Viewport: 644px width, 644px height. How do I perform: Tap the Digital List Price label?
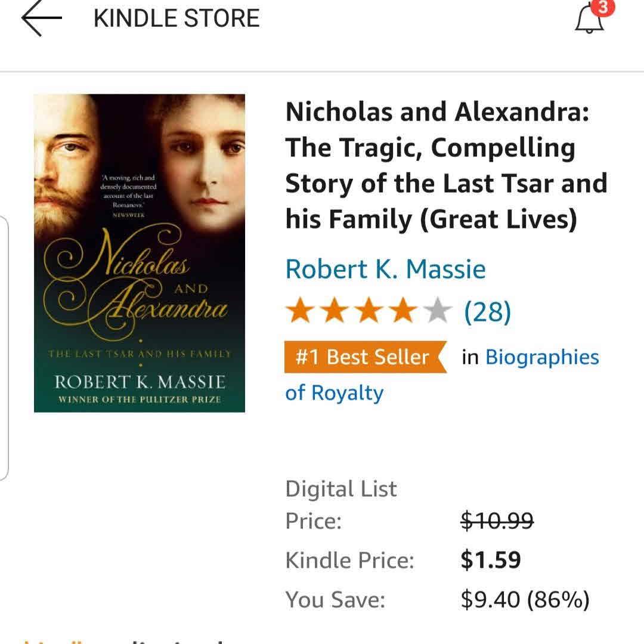[x=340, y=504]
